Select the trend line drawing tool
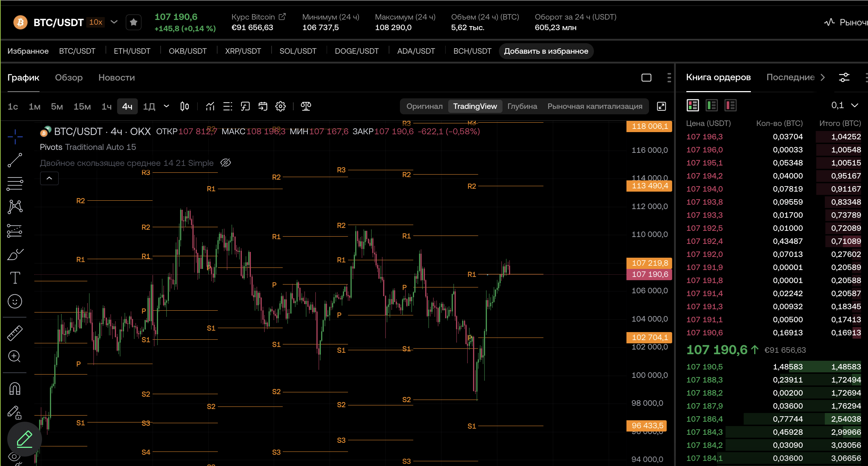 coord(15,160)
